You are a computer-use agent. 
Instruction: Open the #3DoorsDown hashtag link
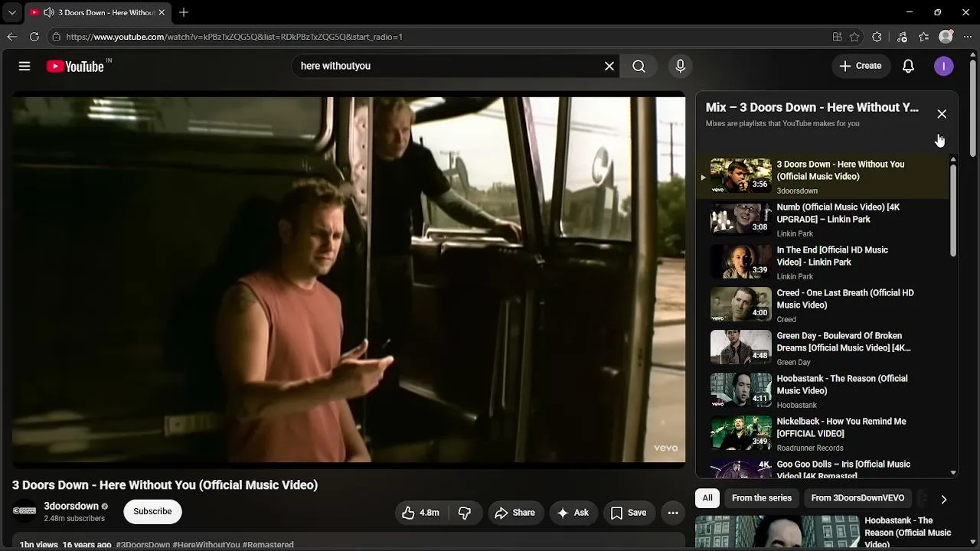[x=143, y=545]
